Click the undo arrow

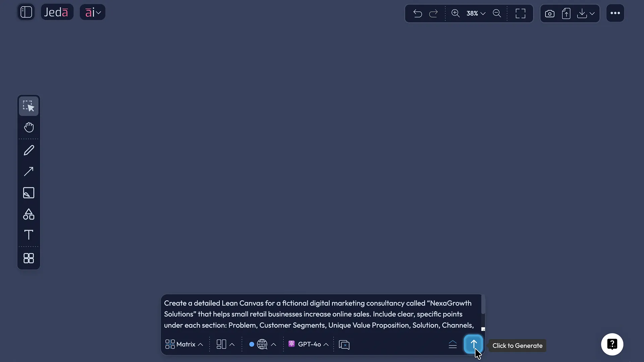pos(418,13)
